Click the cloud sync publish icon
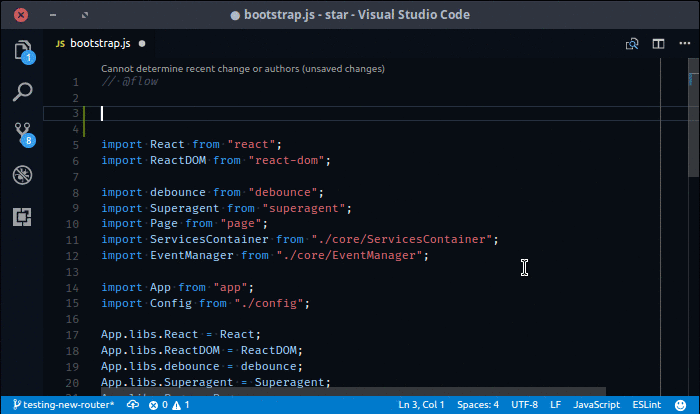 pyautogui.click(x=133, y=405)
